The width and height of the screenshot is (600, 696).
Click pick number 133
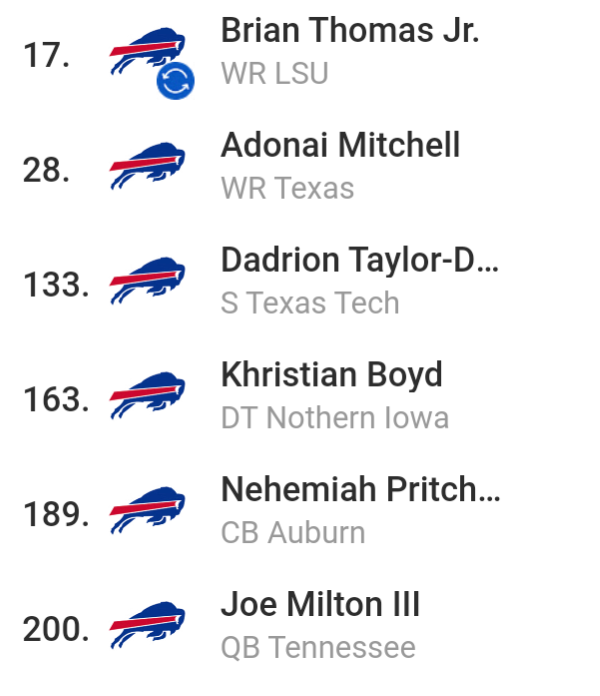pos(56,285)
